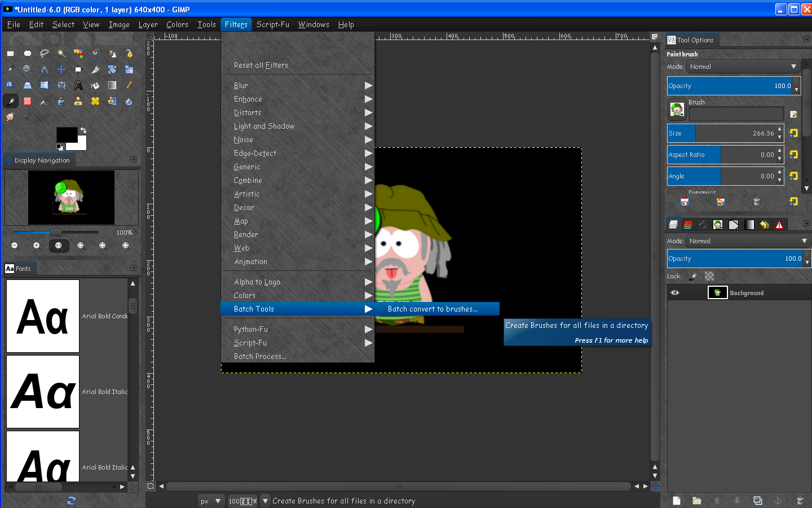Viewport: 812px width, 508px height.
Task: Activate the Zoom magnifier tool
Action: [x=27, y=69]
